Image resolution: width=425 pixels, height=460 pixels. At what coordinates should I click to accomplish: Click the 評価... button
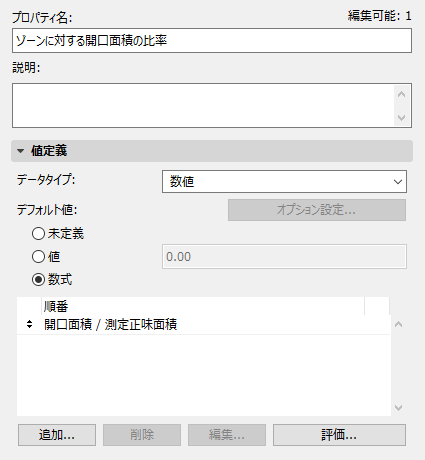click(x=339, y=435)
